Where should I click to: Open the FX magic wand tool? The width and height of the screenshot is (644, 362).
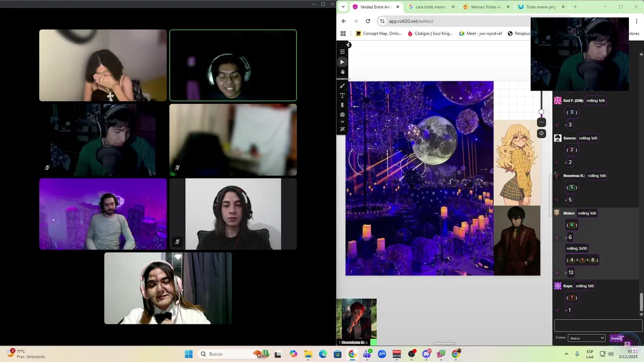[343, 129]
